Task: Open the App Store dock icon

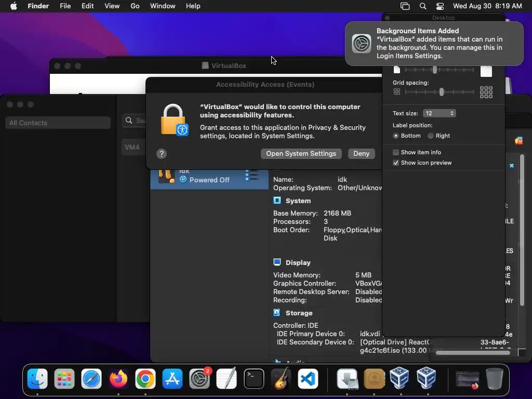Action: [172, 379]
